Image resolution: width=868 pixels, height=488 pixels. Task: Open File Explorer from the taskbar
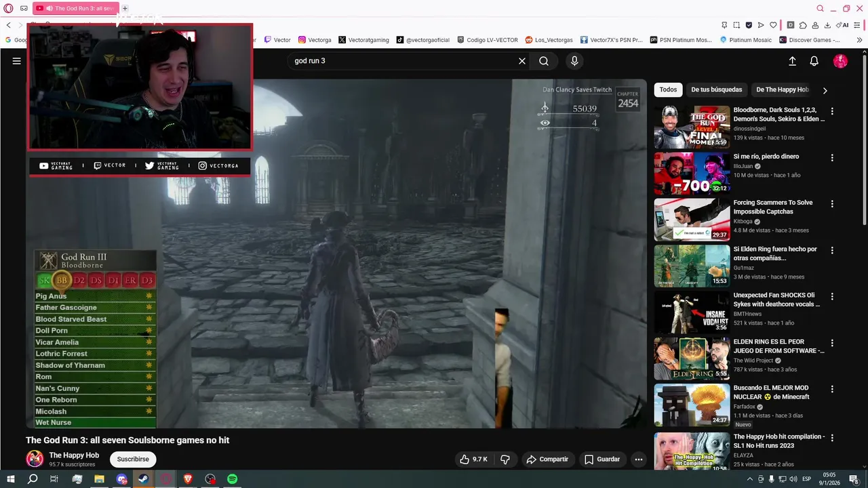(x=99, y=479)
